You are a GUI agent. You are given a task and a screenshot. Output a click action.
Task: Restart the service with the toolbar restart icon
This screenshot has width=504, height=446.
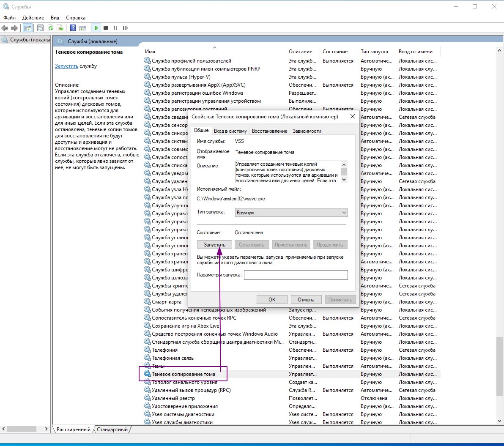tap(125, 28)
